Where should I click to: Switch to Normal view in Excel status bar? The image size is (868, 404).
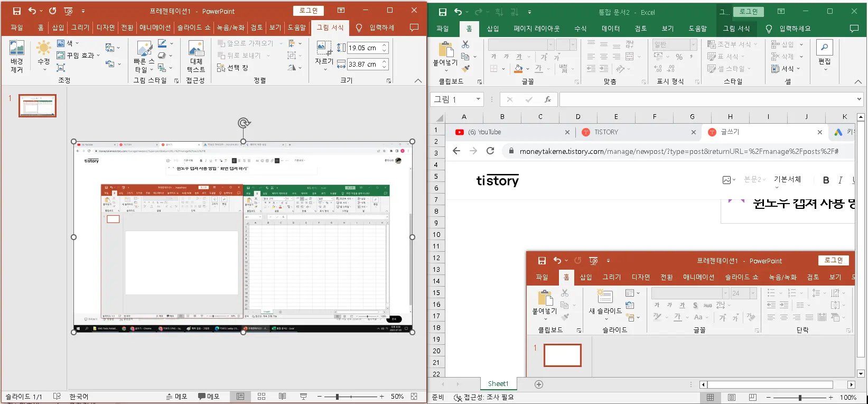[x=711, y=398]
